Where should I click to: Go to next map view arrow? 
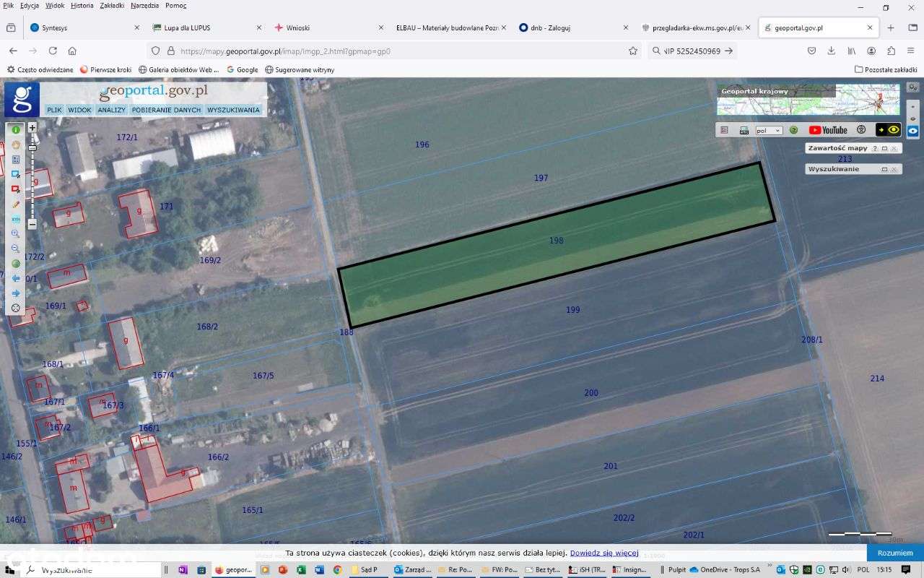pyautogui.click(x=16, y=293)
